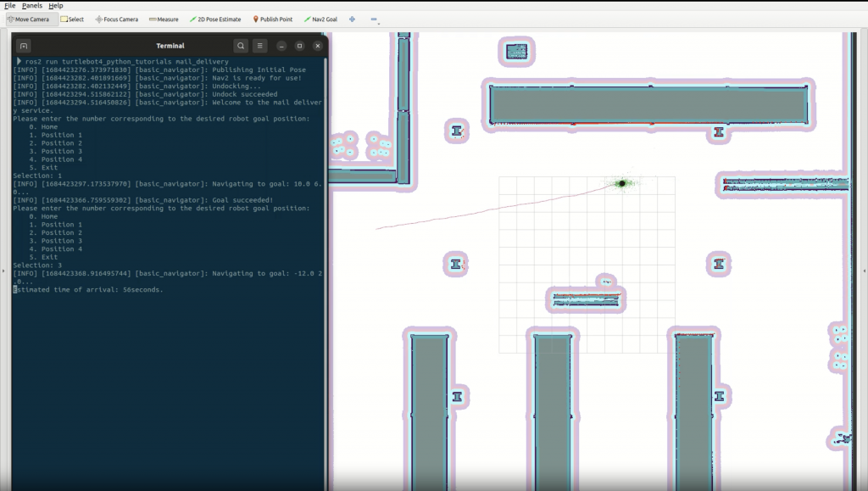This screenshot has height=491, width=868.
Task: Select the Measure tool
Action: tap(162, 19)
